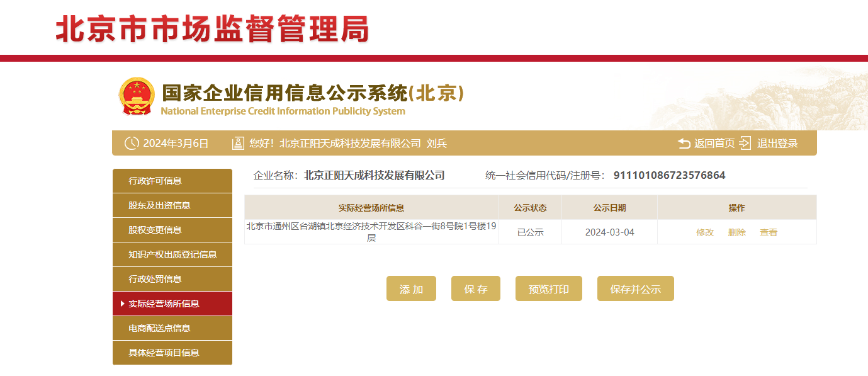Click the 添加 button
This screenshot has width=868, height=376.
(x=411, y=288)
